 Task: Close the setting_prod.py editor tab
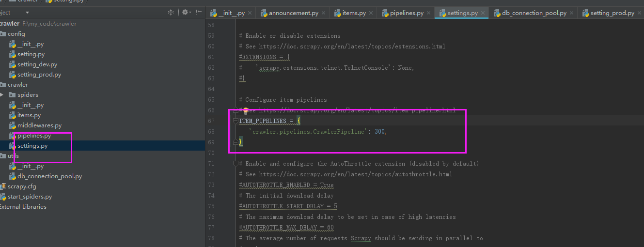640,13
